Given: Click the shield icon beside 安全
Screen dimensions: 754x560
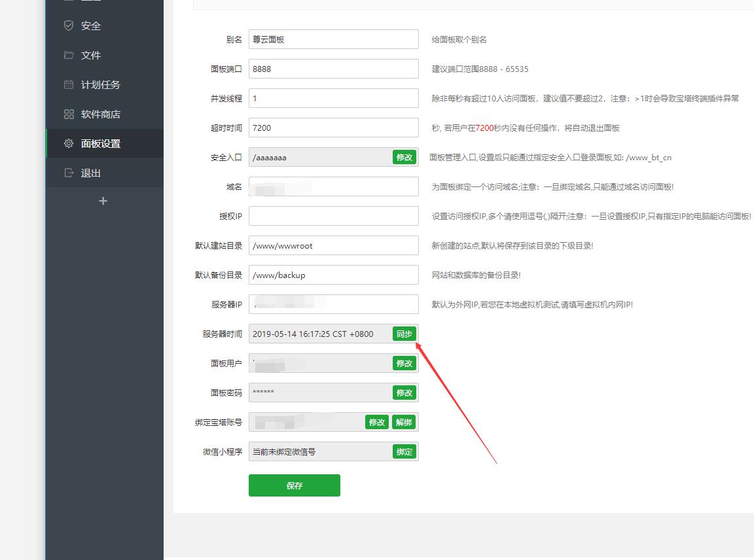Looking at the screenshot, I should [69, 26].
